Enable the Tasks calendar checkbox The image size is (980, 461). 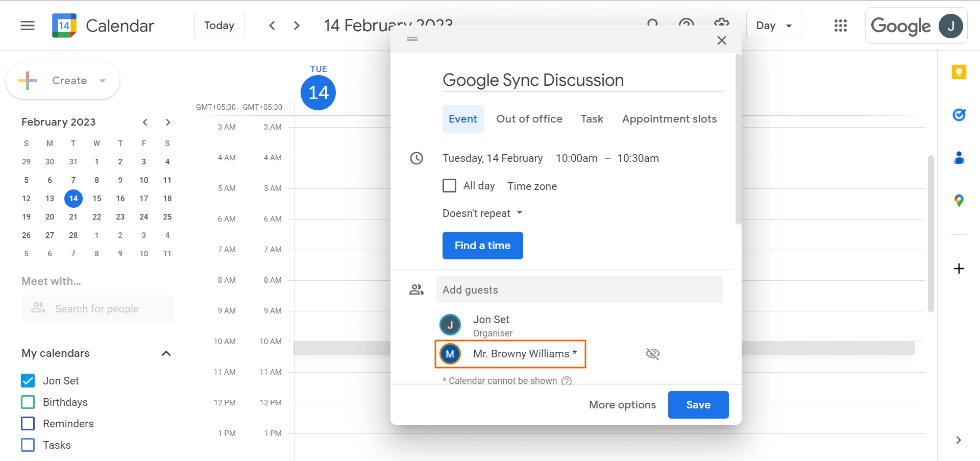[28, 445]
